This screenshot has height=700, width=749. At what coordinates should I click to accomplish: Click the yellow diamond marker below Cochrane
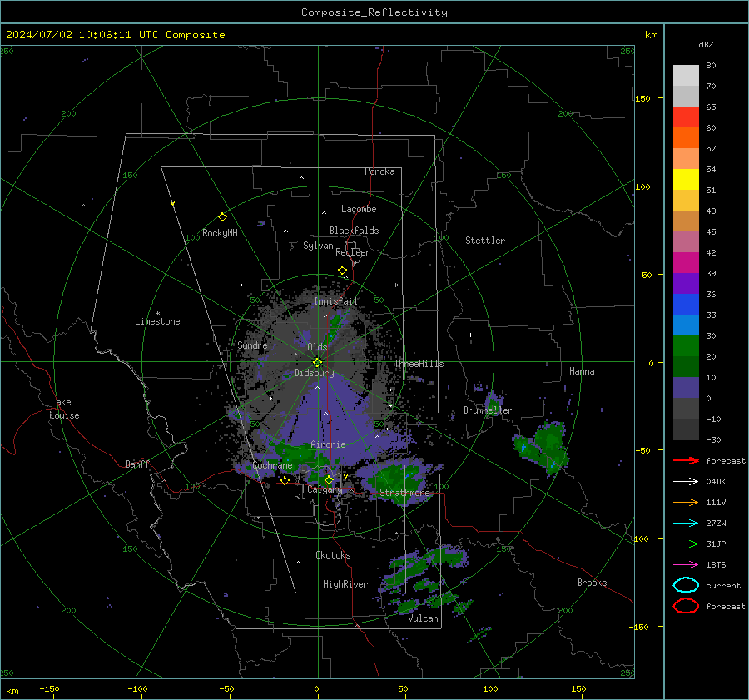[x=285, y=481]
